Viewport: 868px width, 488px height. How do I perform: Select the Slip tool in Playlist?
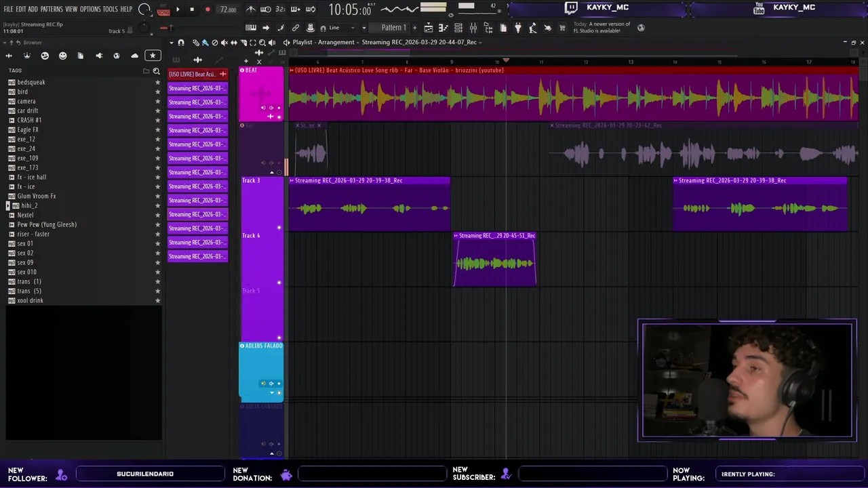[x=234, y=43]
